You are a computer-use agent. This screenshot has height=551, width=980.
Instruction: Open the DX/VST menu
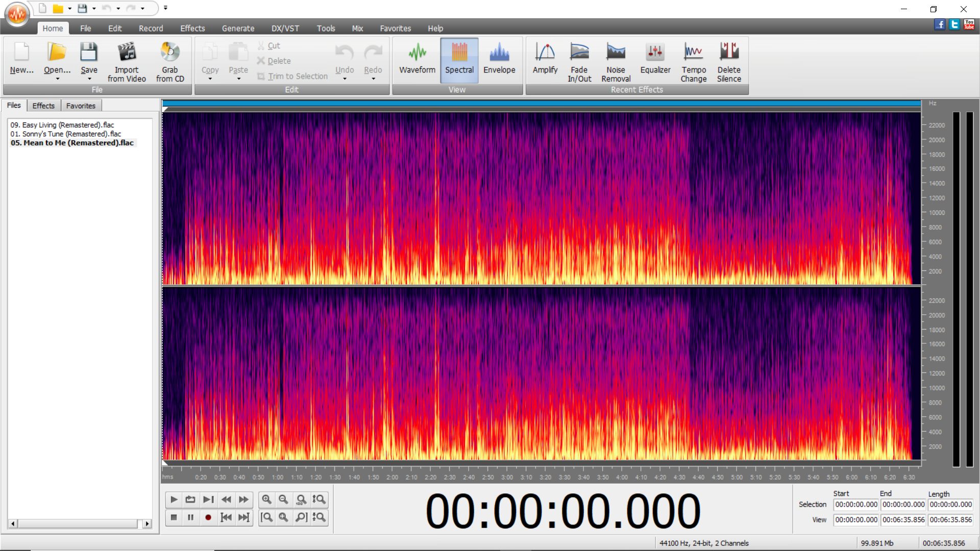coord(285,29)
